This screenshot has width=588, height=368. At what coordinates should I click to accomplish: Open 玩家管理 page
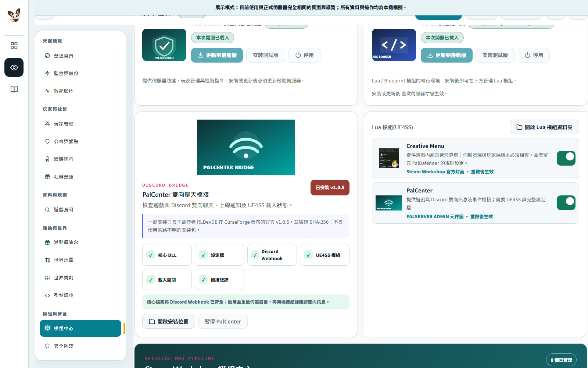(x=80, y=124)
